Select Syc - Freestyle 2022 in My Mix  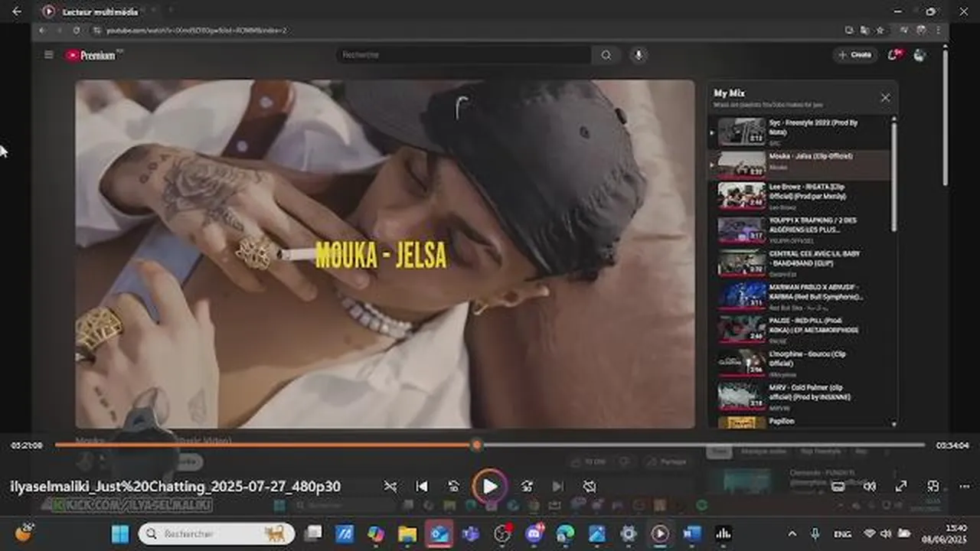tap(799, 132)
